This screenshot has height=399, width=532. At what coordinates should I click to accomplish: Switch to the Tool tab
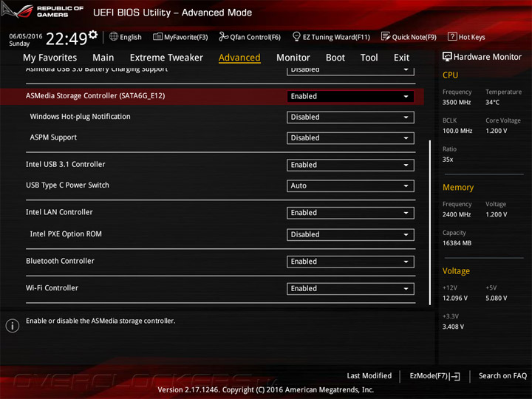(x=369, y=58)
